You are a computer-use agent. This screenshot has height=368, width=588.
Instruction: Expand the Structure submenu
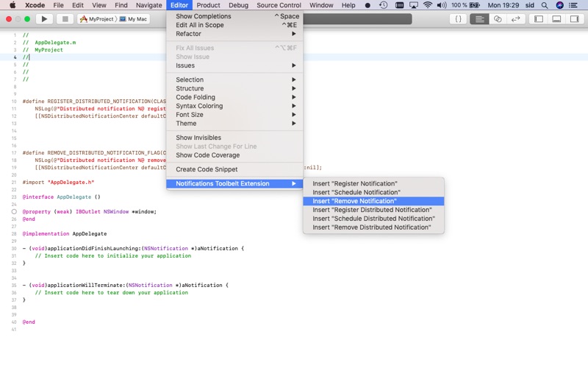tap(234, 88)
